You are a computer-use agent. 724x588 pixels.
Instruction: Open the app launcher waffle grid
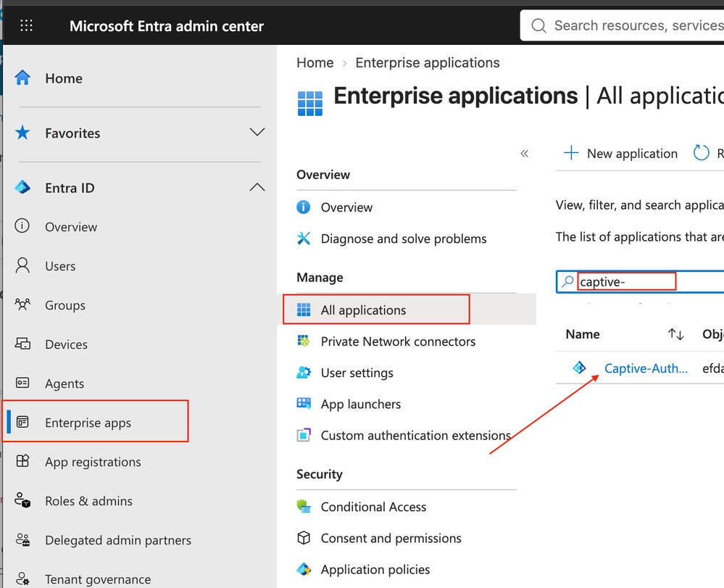[26, 25]
